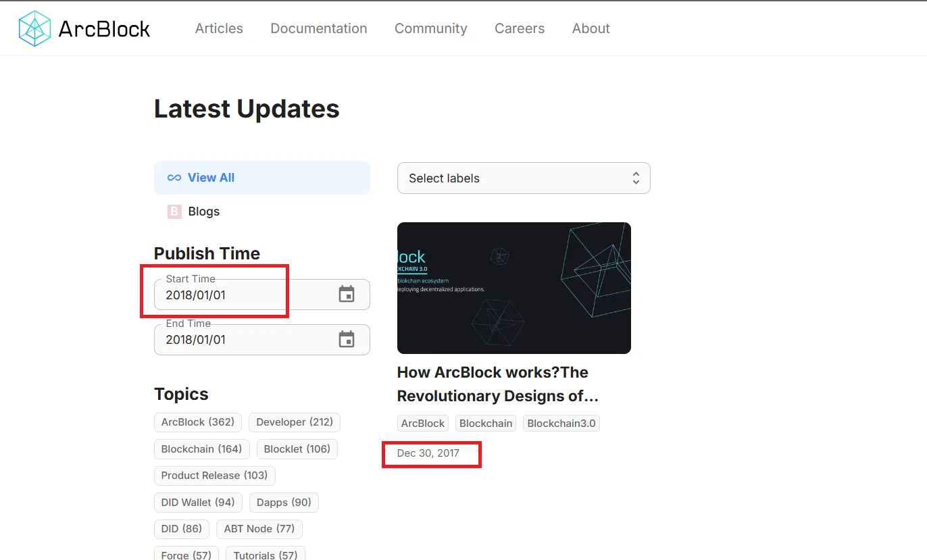Viewport: 927px width, 560px height.
Task: Open the About menu item
Action: pos(591,28)
